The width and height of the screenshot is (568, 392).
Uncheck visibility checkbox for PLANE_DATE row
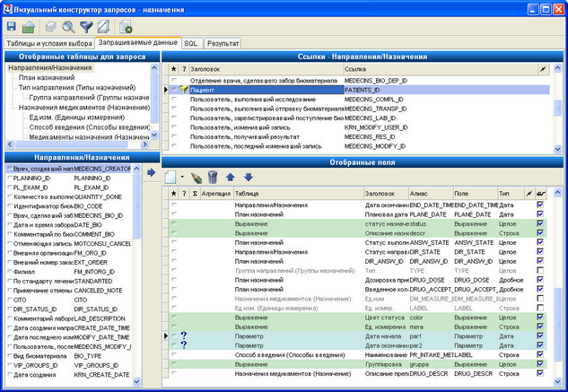[540, 214]
